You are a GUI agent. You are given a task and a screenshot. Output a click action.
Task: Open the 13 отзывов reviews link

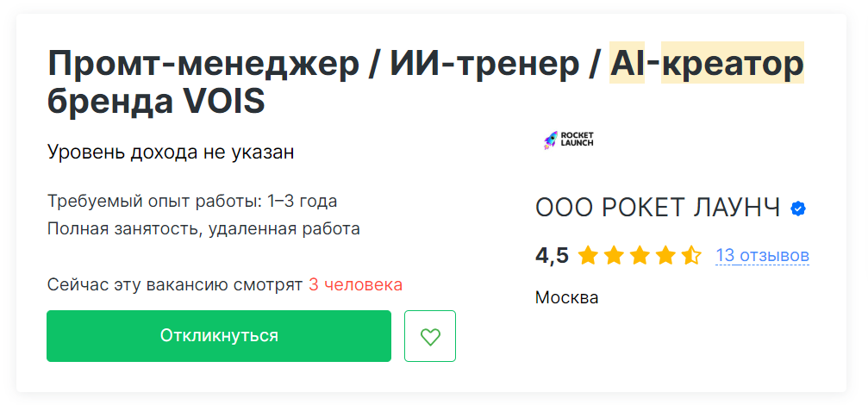click(762, 256)
